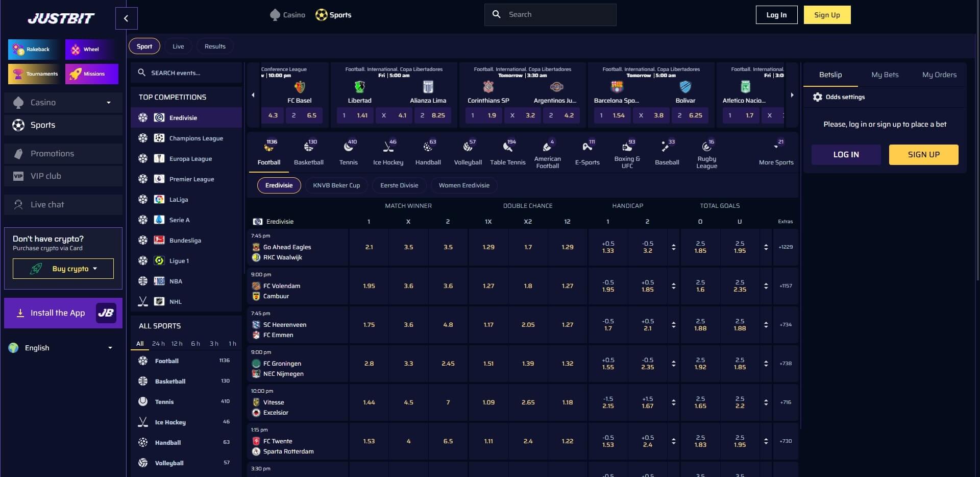
Task: Click the SEARCH events input field
Action: pyautogui.click(x=186, y=73)
